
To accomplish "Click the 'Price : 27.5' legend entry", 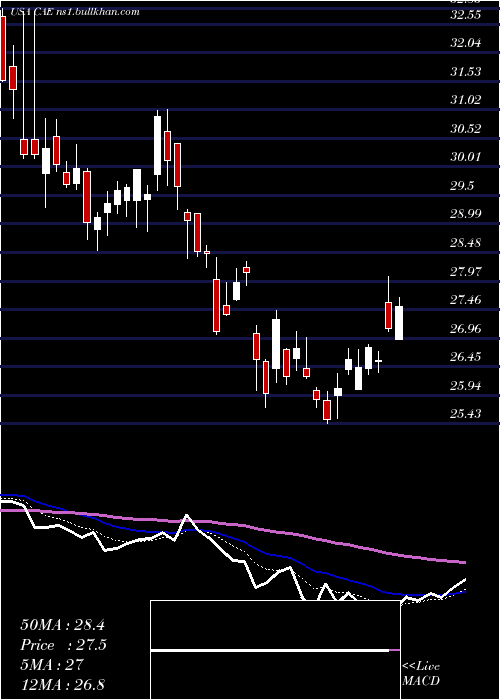I will tap(63, 645).
